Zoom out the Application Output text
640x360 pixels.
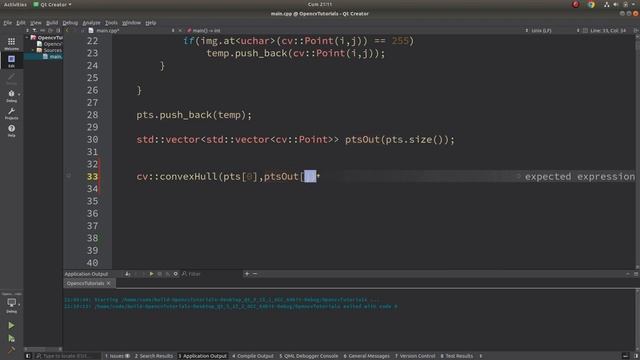(x=255, y=274)
